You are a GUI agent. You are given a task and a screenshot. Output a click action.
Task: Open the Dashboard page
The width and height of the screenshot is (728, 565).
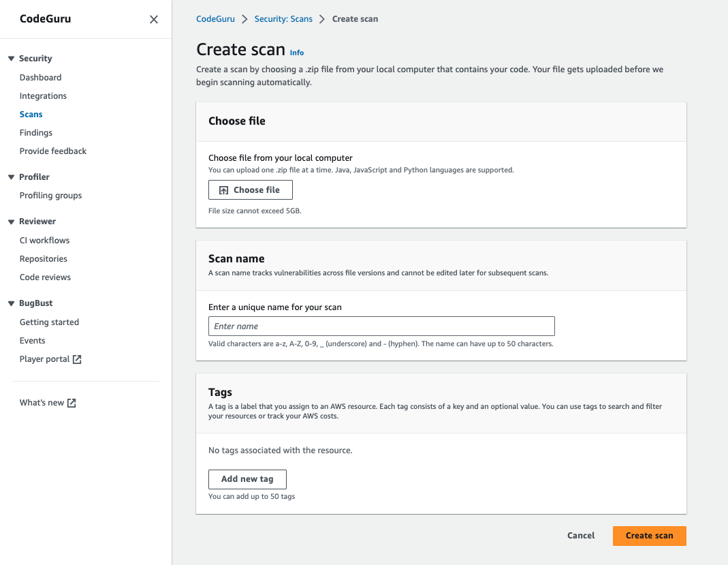point(40,78)
